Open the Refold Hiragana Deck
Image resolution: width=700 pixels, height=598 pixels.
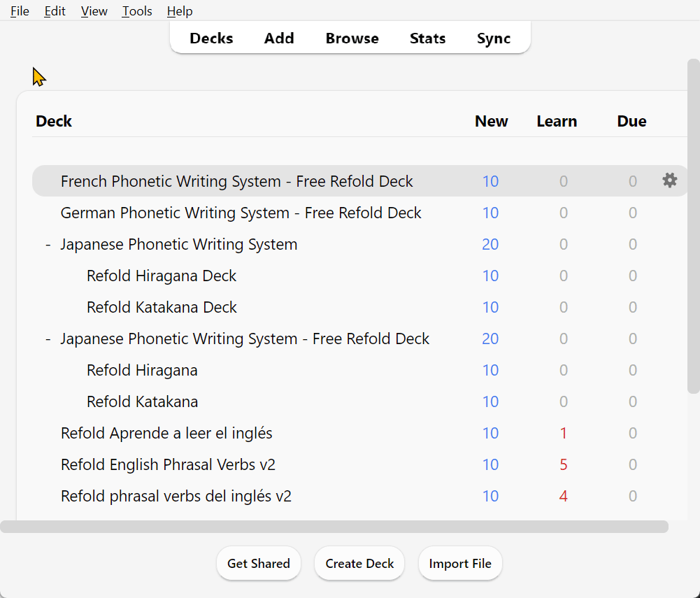pyautogui.click(x=162, y=276)
